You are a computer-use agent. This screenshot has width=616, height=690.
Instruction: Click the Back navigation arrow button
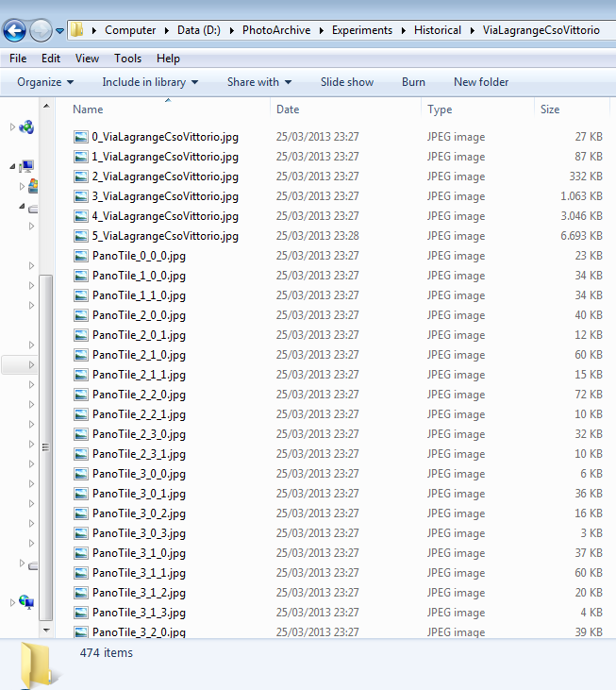pos(15,30)
